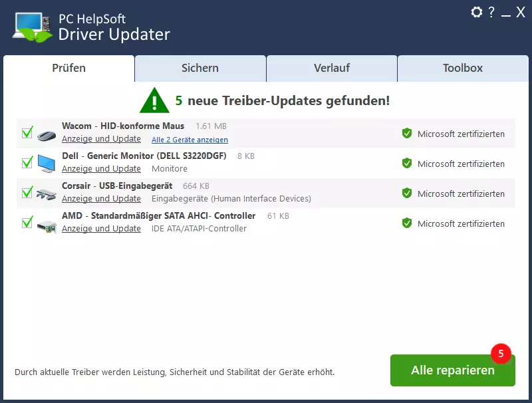Click Anzeige und Update for AMD controller
This screenshot has height=403, width=532.
pos(101,228)
